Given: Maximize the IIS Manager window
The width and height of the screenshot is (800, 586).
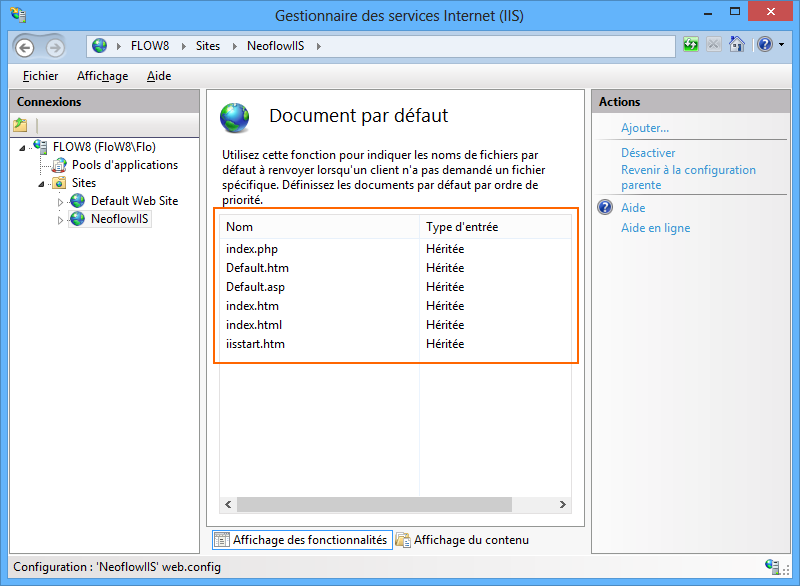Looking at the screenshot, I should (735, 12).
